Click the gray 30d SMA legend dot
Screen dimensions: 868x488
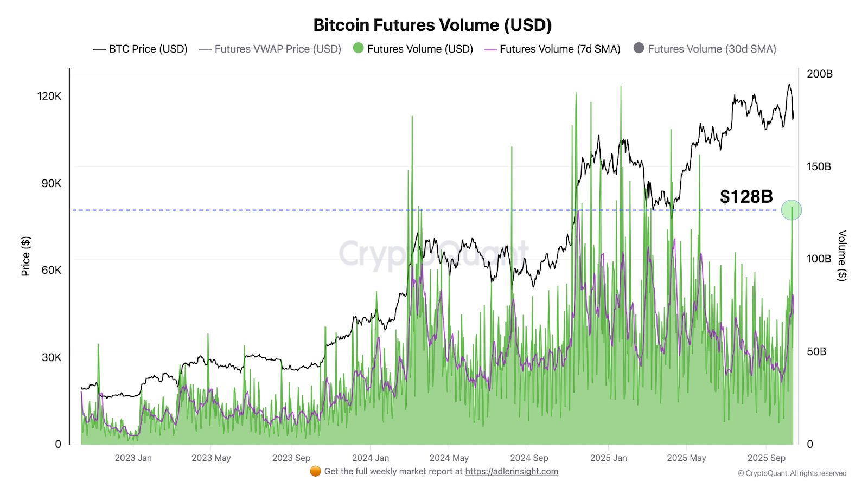click(x=639, y=48)
